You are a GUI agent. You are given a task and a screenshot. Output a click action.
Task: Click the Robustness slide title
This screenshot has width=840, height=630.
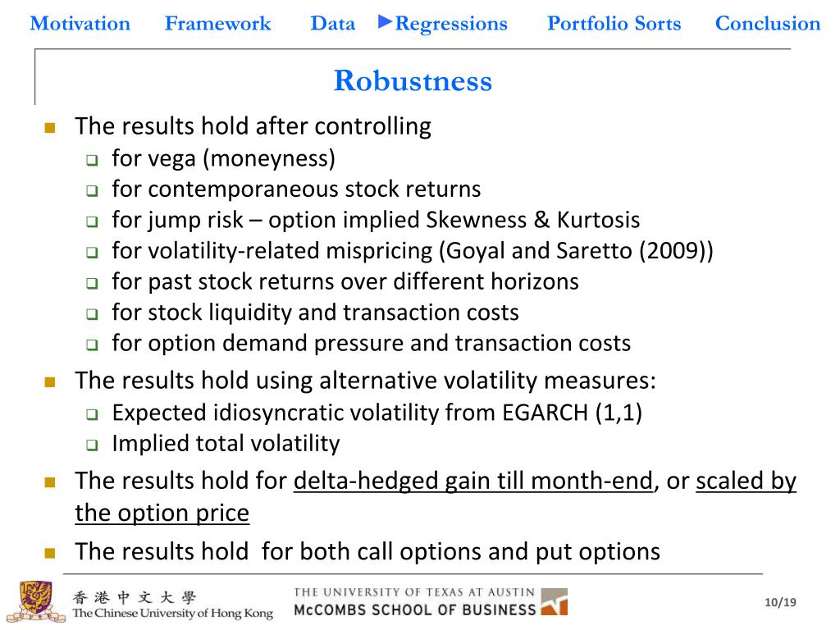coord(413,81)
